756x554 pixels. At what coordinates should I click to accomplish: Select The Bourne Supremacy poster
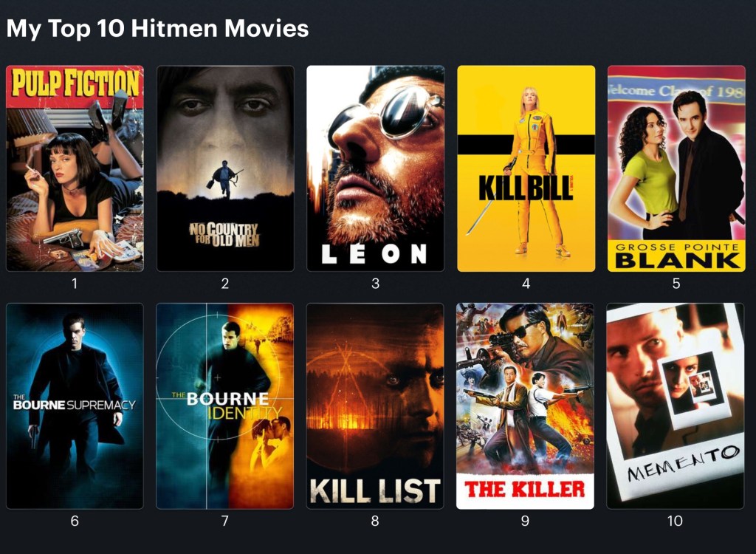[x=75, y=406]
